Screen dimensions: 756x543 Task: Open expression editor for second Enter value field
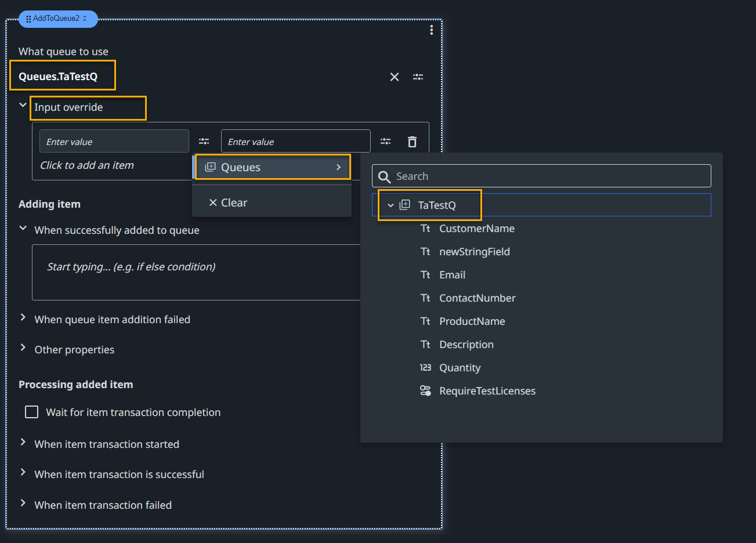(x=385, y=141)
